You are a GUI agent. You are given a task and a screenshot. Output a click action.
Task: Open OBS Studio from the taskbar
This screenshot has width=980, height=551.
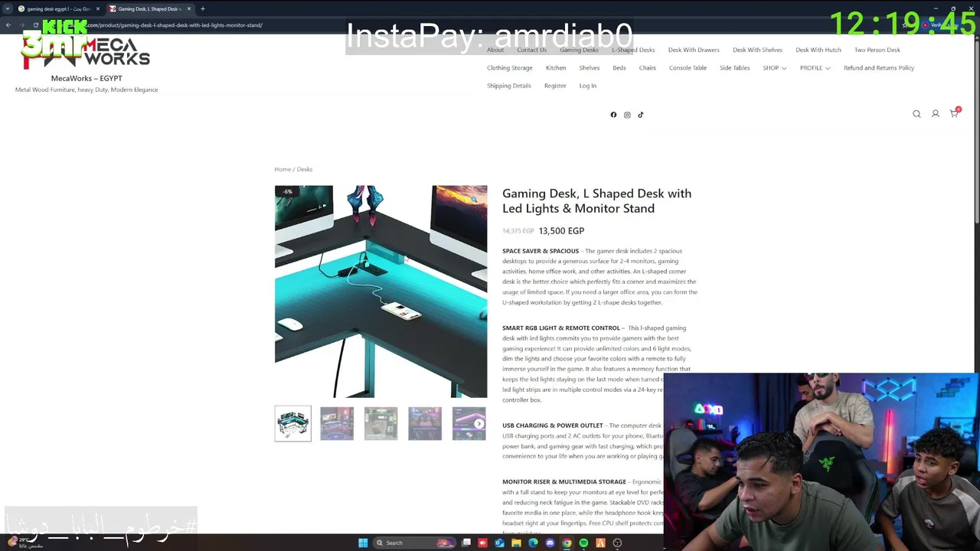617,543
